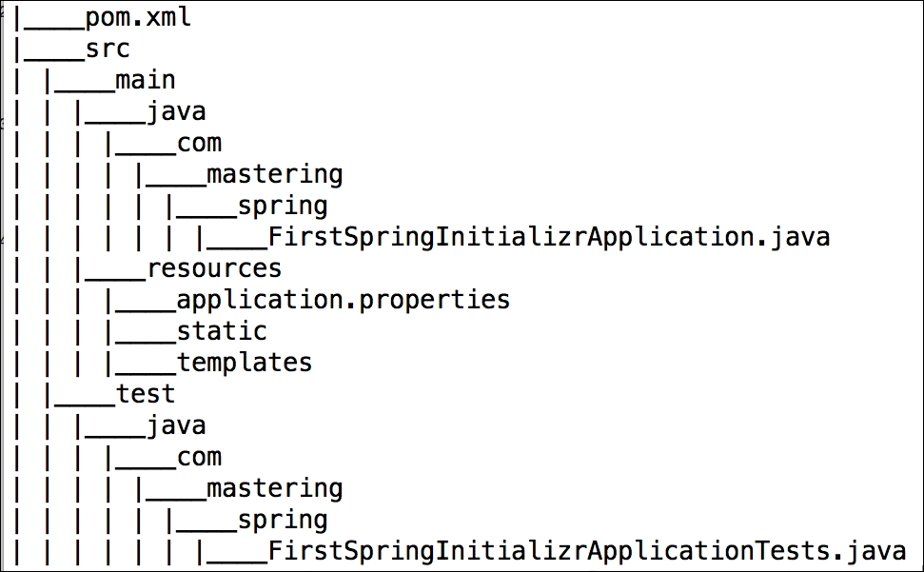This screenshot has height=572, width=924.
Task: Select the resources folder
Action: click(213, 269)
